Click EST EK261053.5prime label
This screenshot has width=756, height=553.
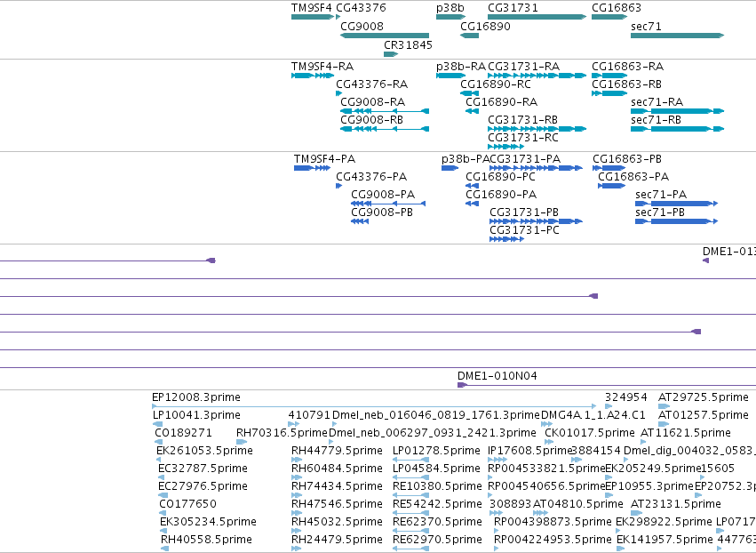204,451
